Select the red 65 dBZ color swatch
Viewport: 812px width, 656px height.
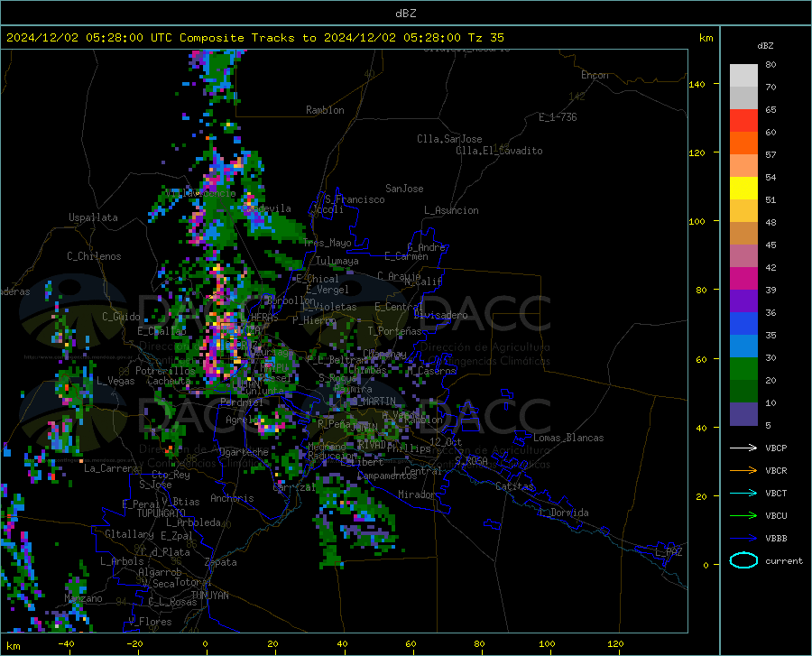click(x=743, y=121)
